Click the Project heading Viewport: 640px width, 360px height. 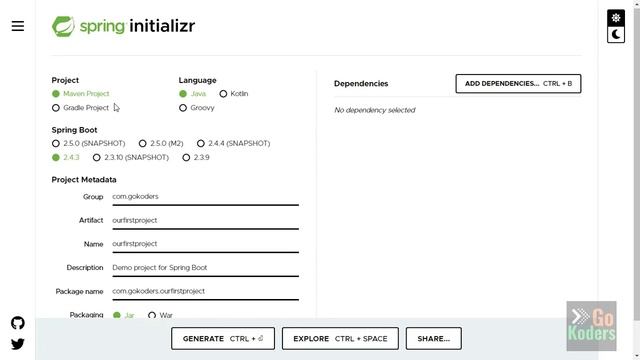(65, 80)
